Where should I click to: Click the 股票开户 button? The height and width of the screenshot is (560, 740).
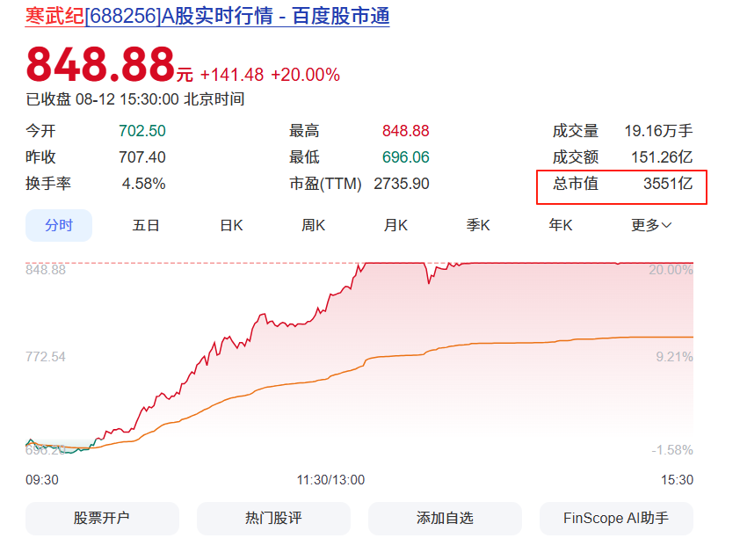click(x=102, y=518)
